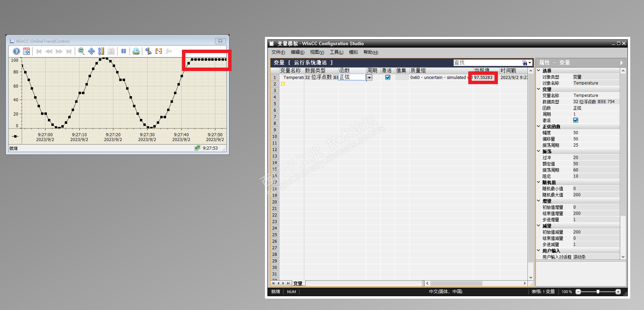
Task: Select the 变量 sheet tab
Action: point(298,283)
